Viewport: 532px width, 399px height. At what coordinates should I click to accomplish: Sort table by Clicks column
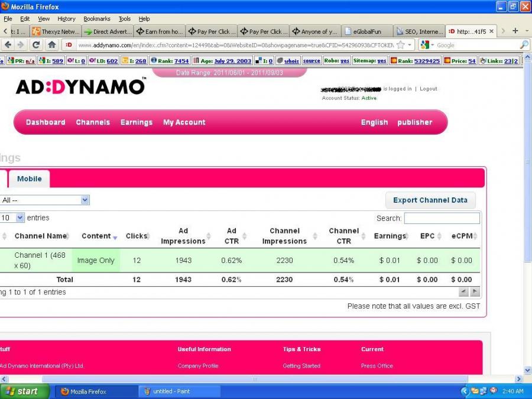pyautogui.click(x=138, y=236)
